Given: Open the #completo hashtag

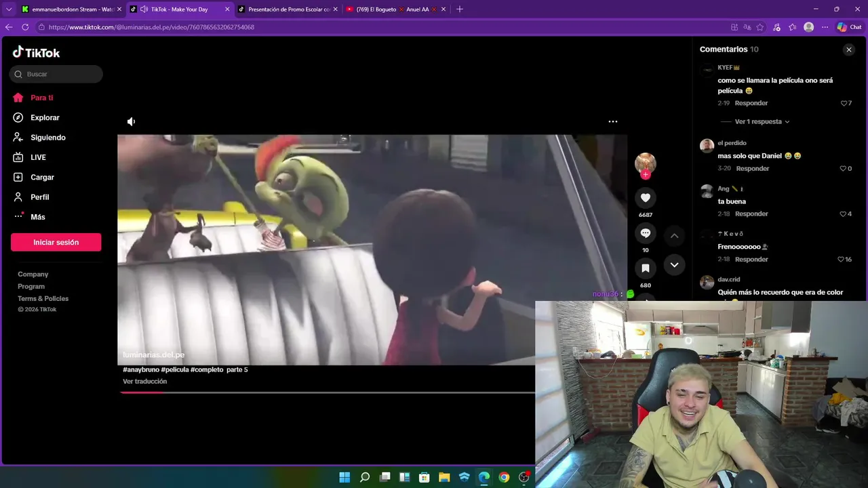Looking at the screenshot, I should click(207, 369).
